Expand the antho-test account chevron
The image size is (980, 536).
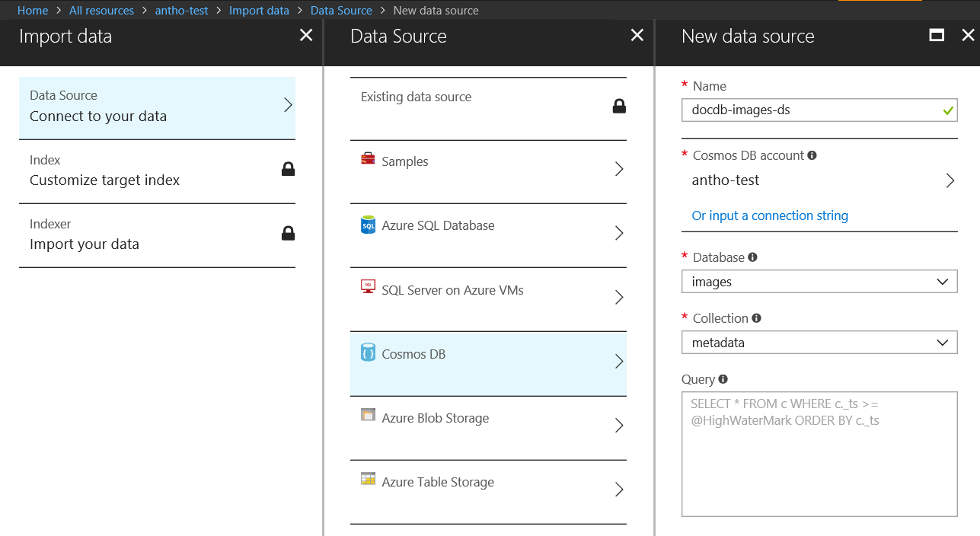coord(950,180)
